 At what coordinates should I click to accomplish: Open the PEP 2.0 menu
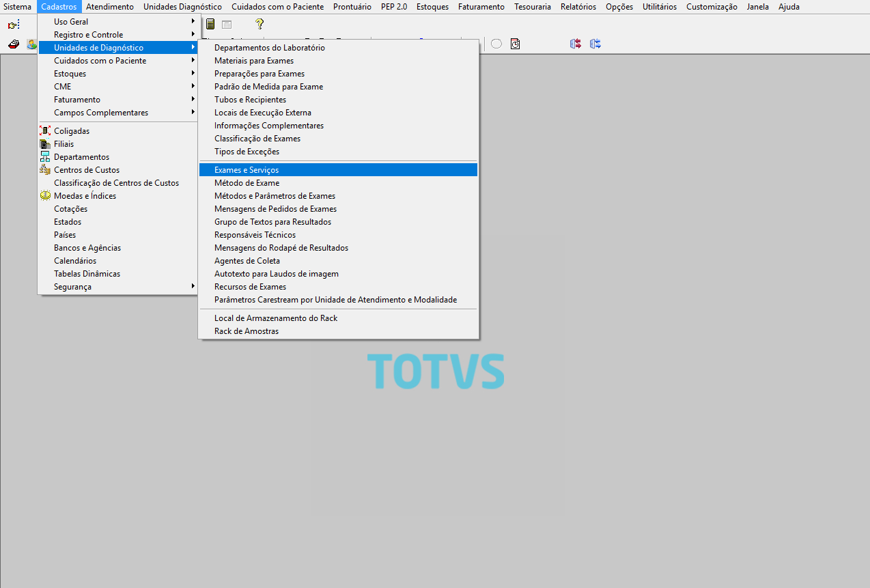(x=394, y=7)
